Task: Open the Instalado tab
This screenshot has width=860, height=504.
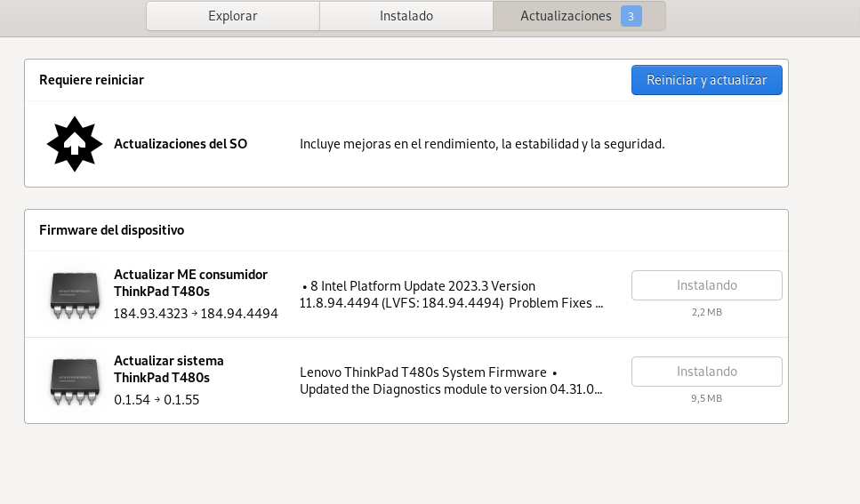Action: point(406,16)
